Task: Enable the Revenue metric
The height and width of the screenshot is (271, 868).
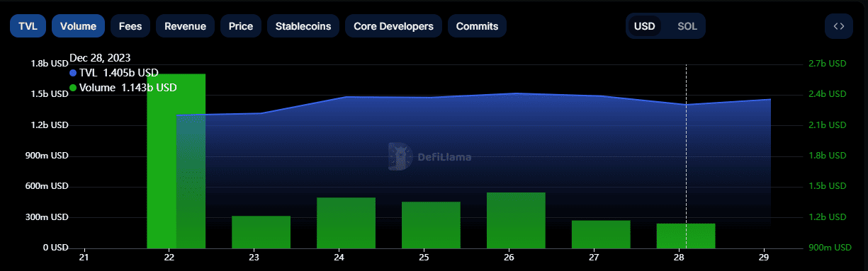Action: tap(185, 26)
